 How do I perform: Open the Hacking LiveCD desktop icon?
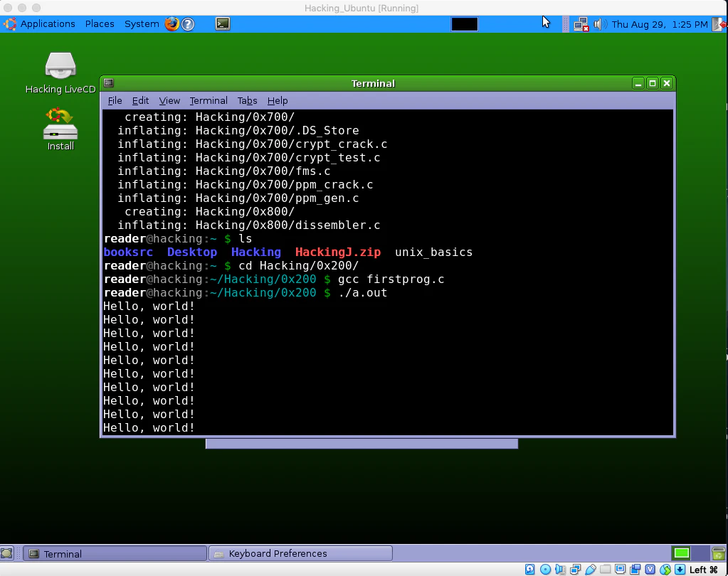(60, 73)
